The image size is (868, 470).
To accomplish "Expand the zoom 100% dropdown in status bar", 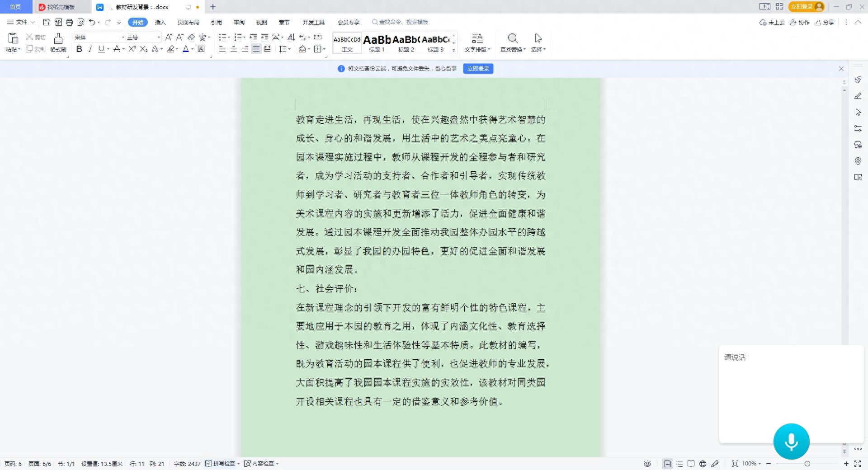I will click(751, 464).
